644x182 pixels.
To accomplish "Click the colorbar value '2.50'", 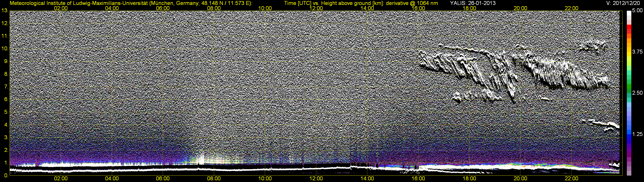I will click(637, 93).
